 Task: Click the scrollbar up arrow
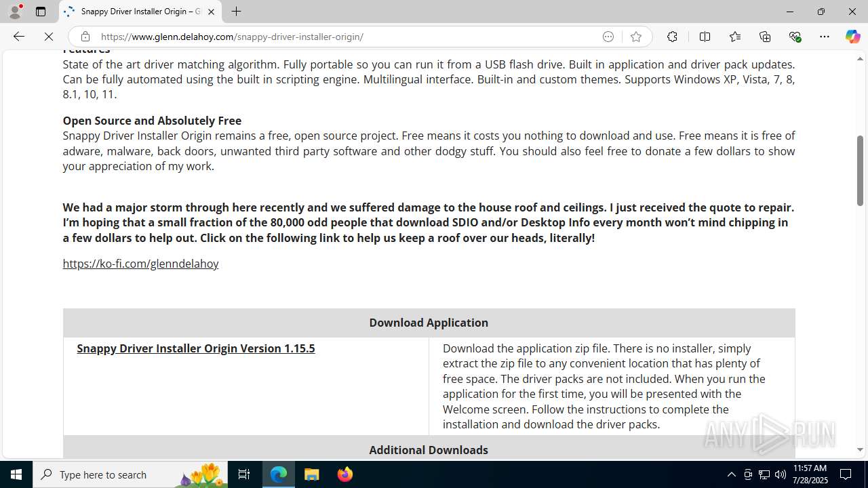[860, 58]
